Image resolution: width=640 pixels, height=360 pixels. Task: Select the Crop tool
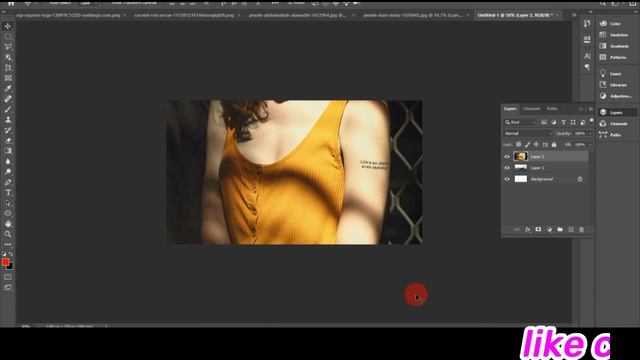[8, 68]
